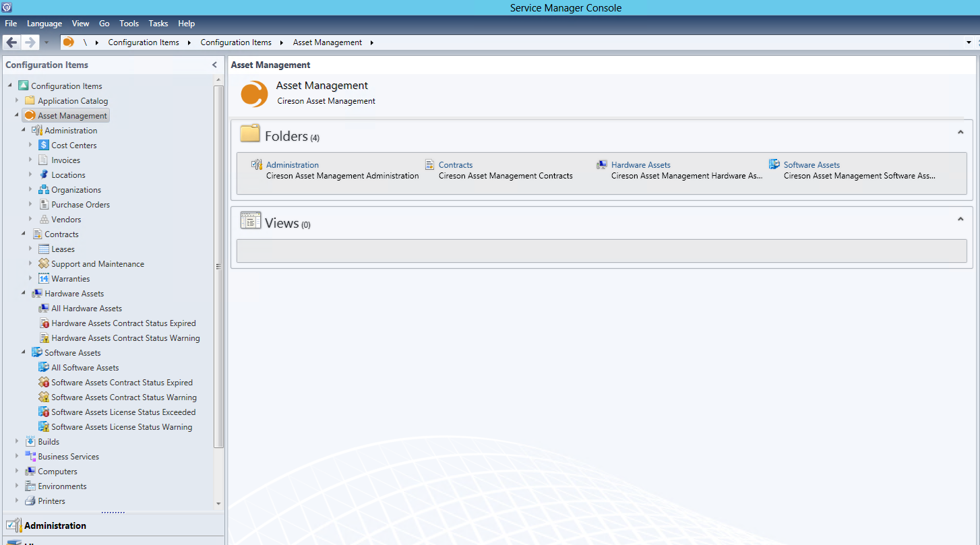
Task: Open the recent pages history dropdown
Action: (47, 42)
